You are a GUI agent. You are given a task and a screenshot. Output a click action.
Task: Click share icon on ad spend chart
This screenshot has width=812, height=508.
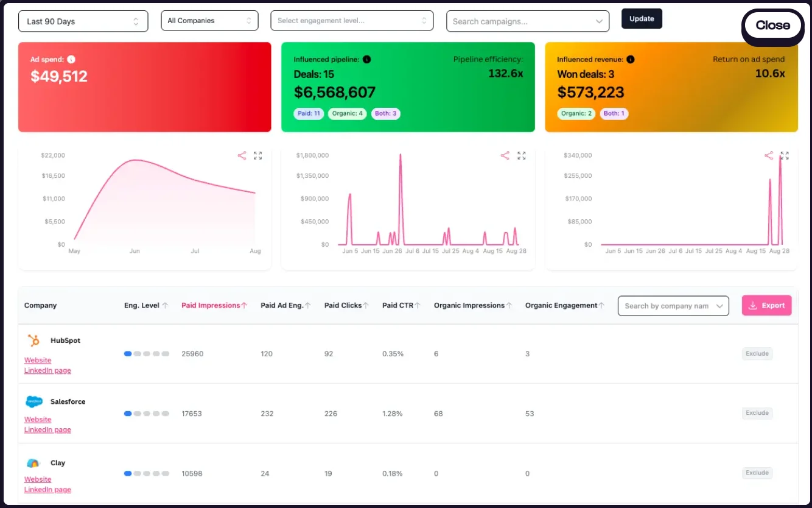[x=242, y=156]
